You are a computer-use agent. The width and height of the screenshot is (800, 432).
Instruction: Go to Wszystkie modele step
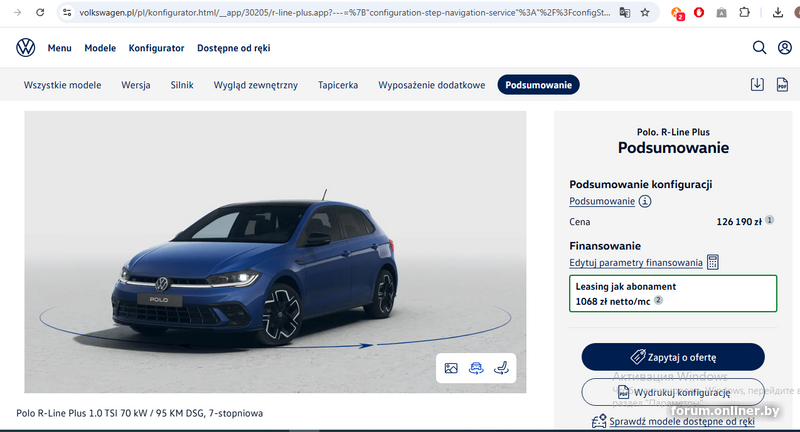point(62,85)
